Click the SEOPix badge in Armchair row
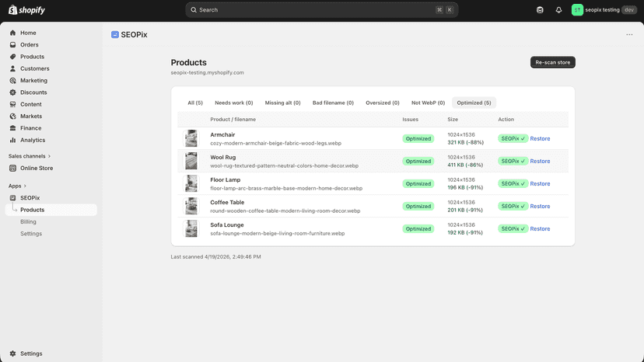The height and width of the screenshot is (362, 644). (513, 139)
